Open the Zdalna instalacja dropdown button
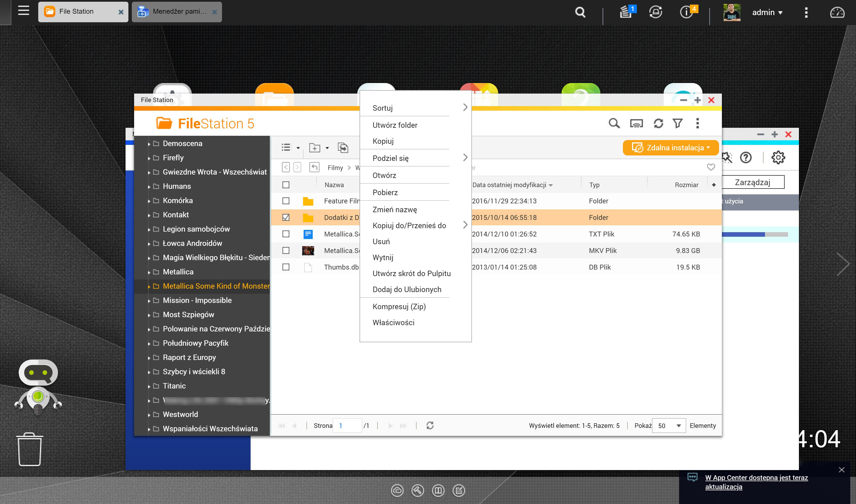Image resolution: width=856 pixels, height=504 pixels. (x=671, y=148)
